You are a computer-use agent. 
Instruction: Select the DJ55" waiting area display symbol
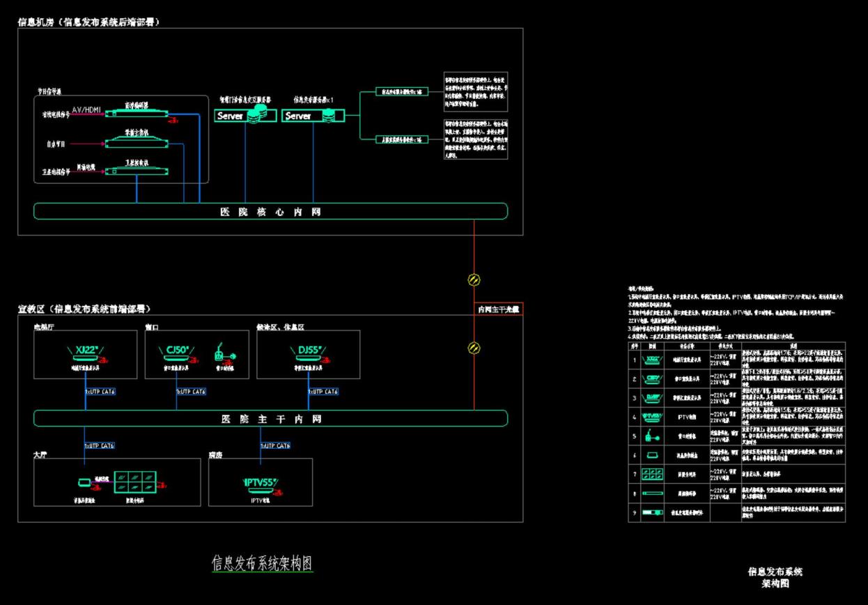(x=305, y=351)
